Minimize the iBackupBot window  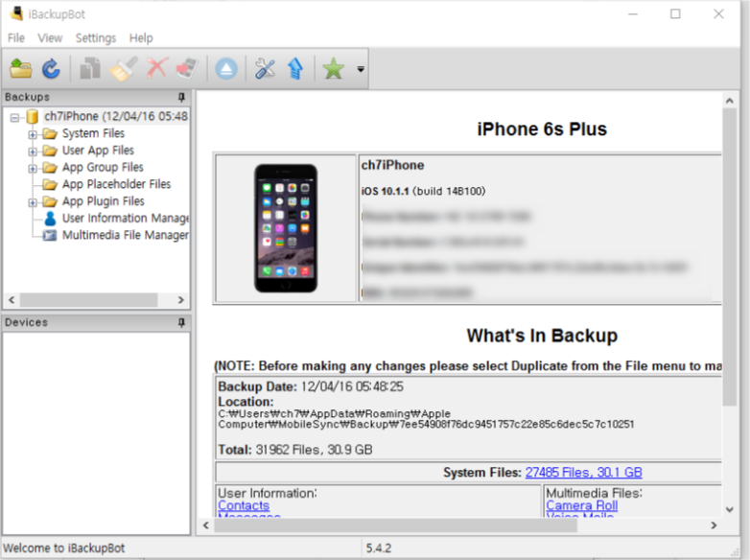(x=633, y=13)
